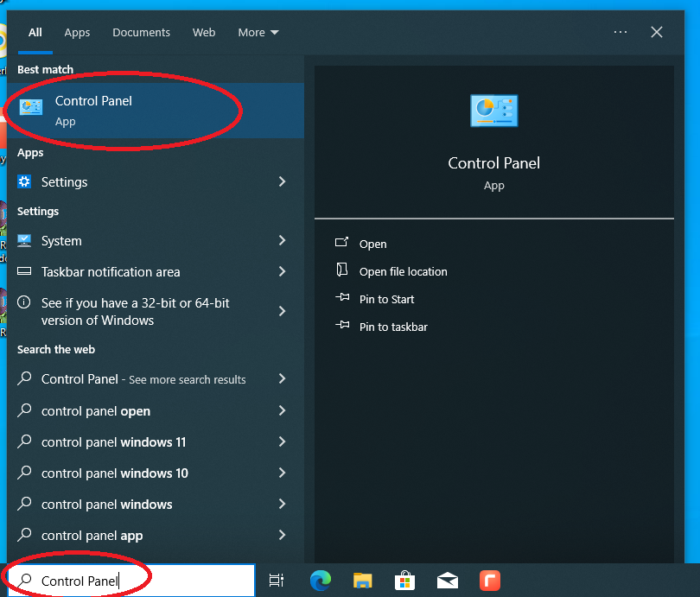
Task: Choose Pin to Start
Action: point(386,300)
